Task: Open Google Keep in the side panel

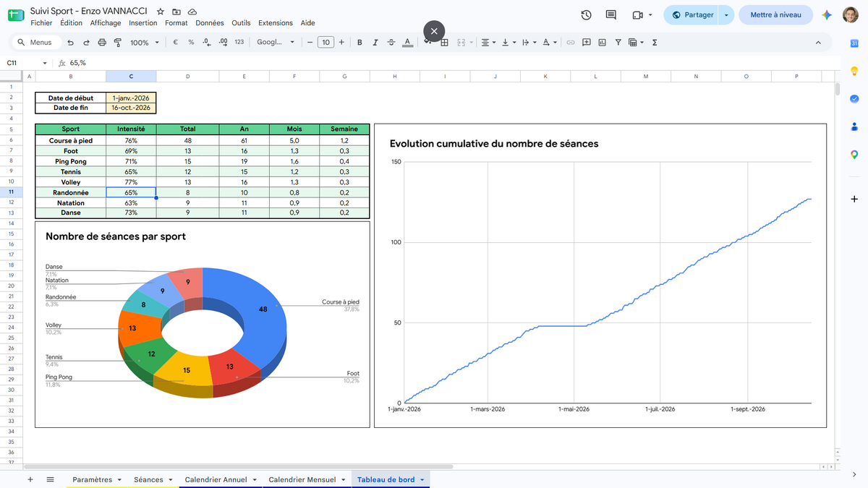Action: 854,71
